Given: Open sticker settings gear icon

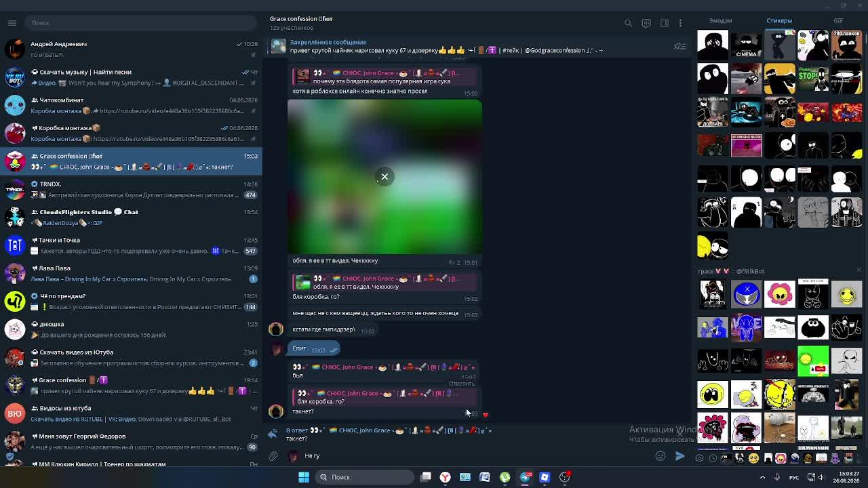Looking at the screenshot, I should 699,458.
